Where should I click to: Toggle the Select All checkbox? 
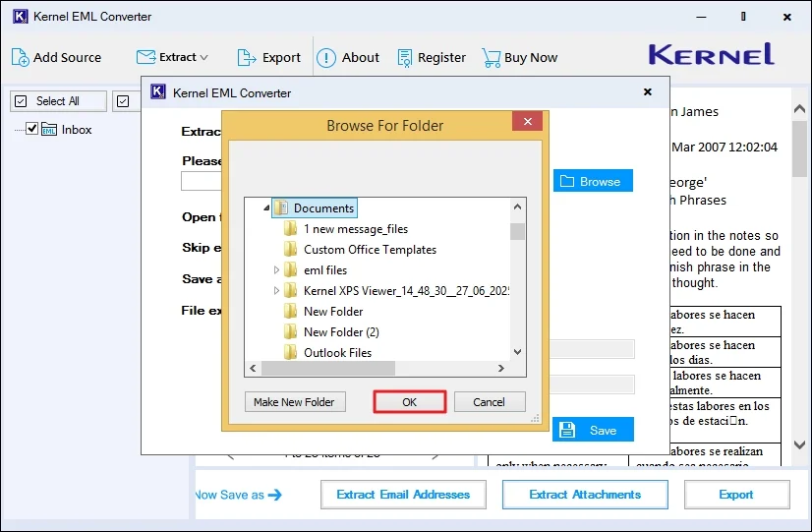pyautogui.click(x=21, y=101)
